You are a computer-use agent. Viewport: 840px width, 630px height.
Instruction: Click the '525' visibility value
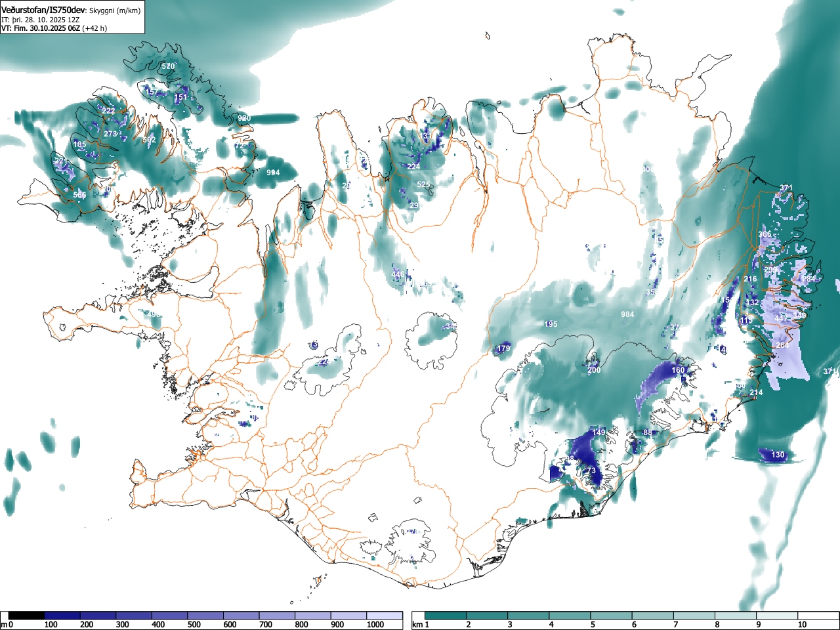pos(423,184)
